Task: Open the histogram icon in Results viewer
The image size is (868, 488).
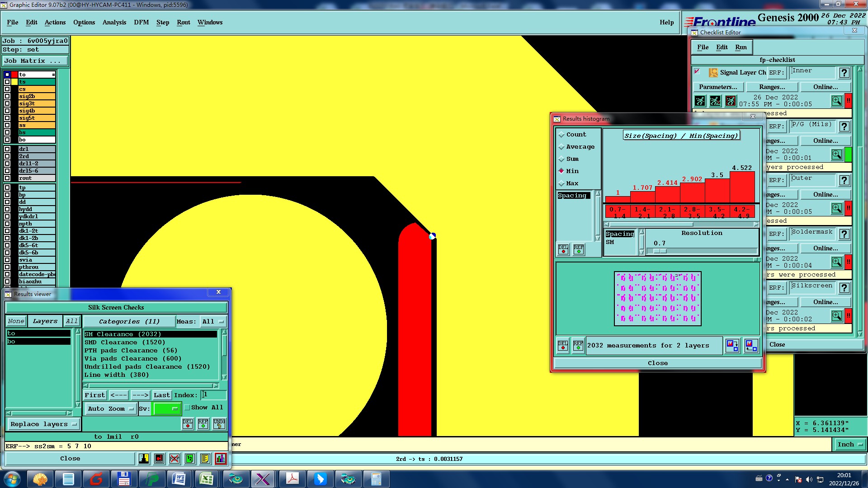Action: tap(220, 459)
